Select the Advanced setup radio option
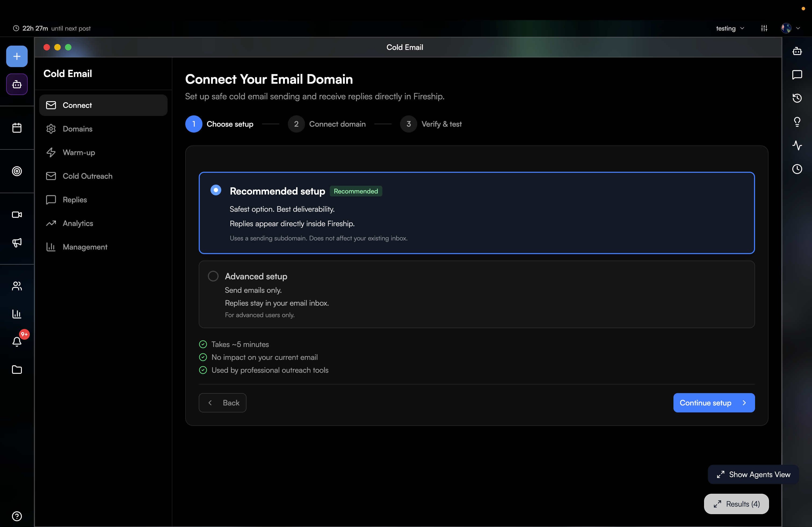 [213, 276]
